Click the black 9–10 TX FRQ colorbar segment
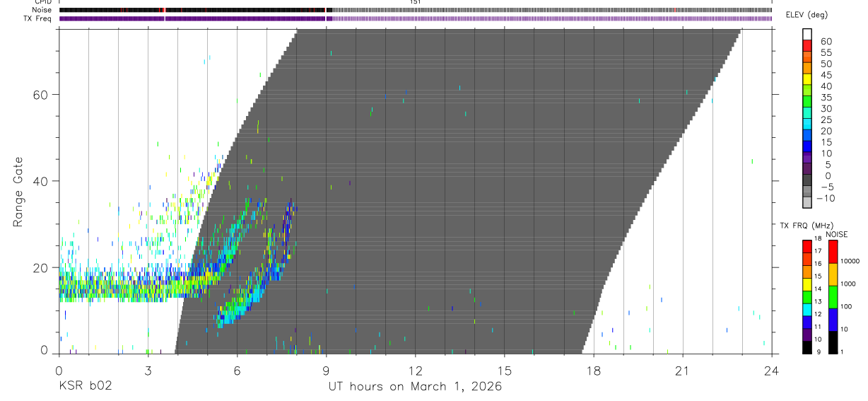 coord(807,347)
